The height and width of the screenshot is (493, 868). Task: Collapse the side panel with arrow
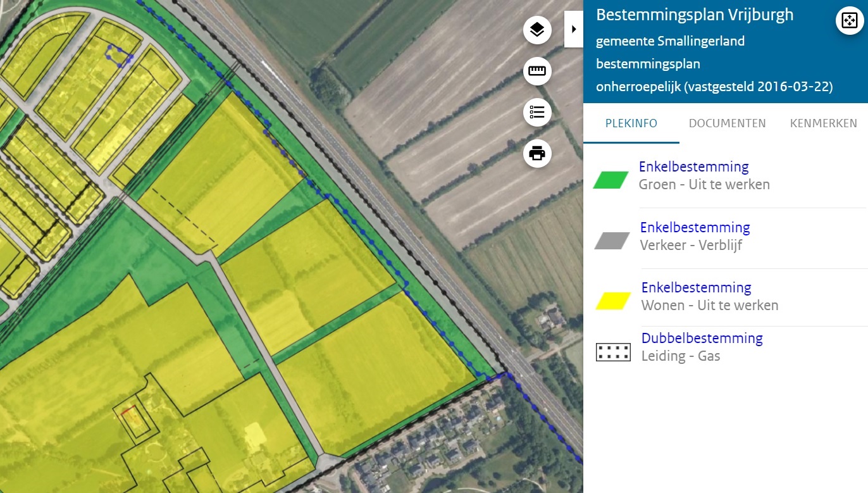(x=574, y=29)
